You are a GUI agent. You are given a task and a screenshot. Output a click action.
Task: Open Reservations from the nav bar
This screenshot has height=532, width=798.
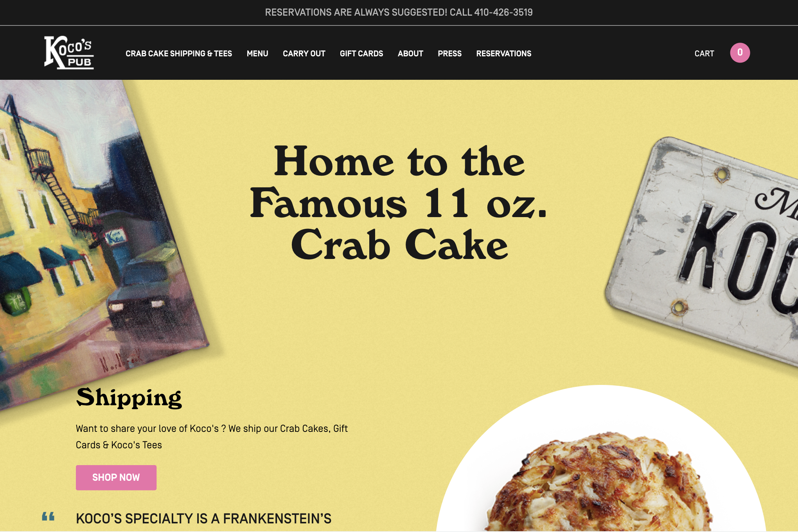click(503, 54)
